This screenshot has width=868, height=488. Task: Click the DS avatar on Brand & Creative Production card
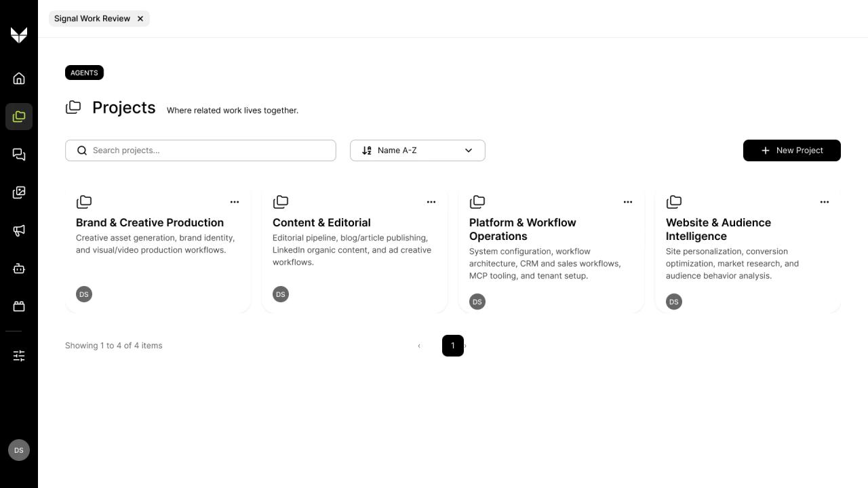point(84,294)
